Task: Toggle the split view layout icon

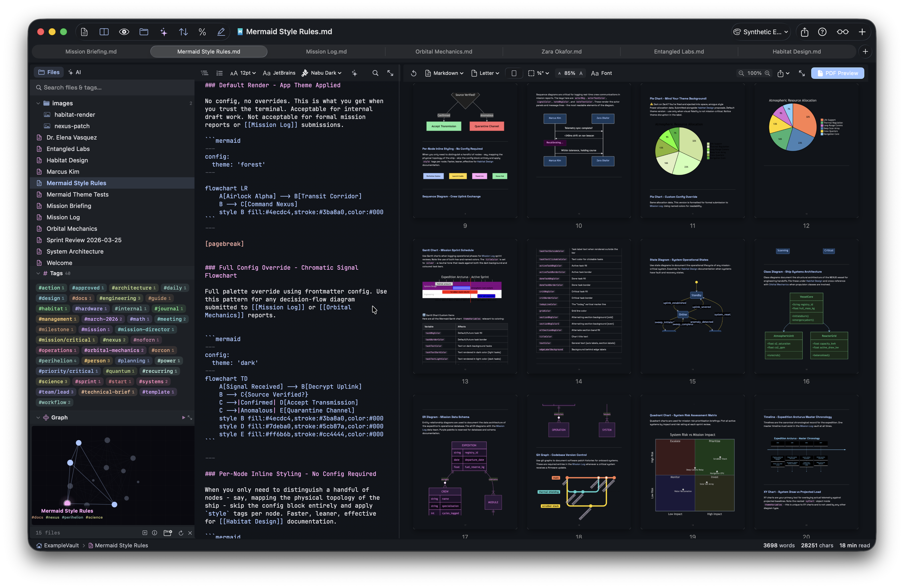Action: (104, 32)
